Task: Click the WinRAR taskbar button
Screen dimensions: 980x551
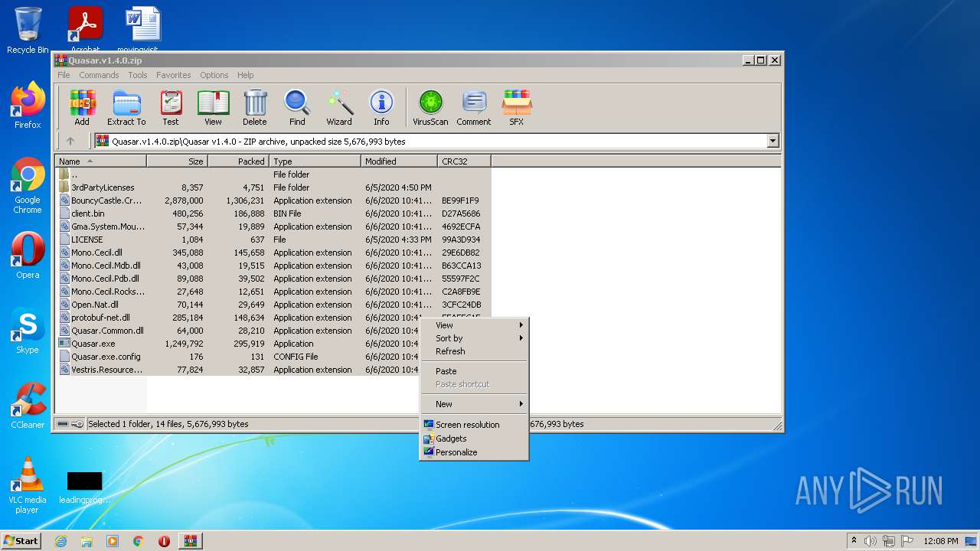Action: coord(190,541)
